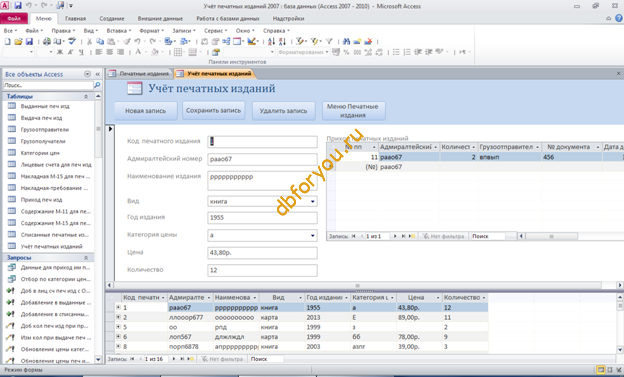Screen dimensions: 624x377
Task: Open the Файл ribbon tab
Action: coord(14,18)
